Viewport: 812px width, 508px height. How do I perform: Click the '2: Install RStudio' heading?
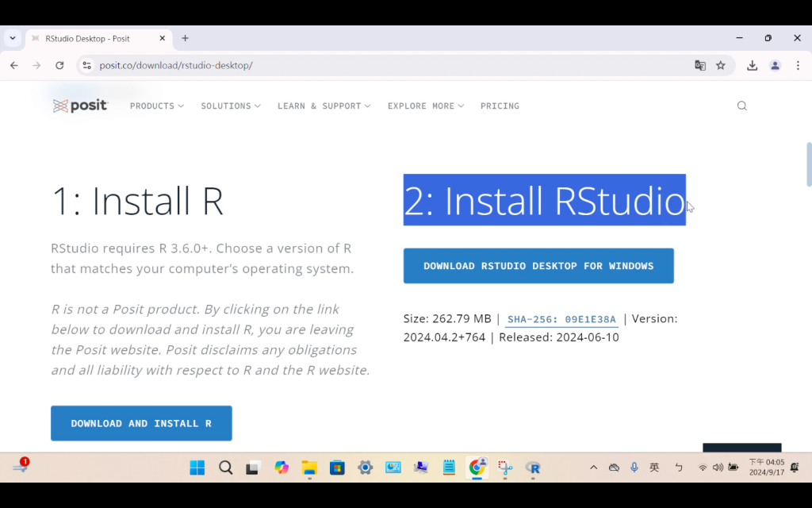tap(544, 200)
